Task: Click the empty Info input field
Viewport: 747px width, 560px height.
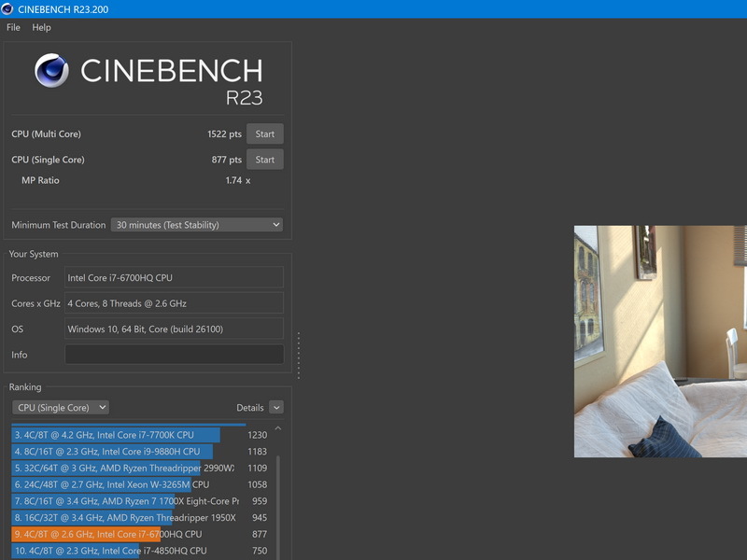Action: coord(174,355)
